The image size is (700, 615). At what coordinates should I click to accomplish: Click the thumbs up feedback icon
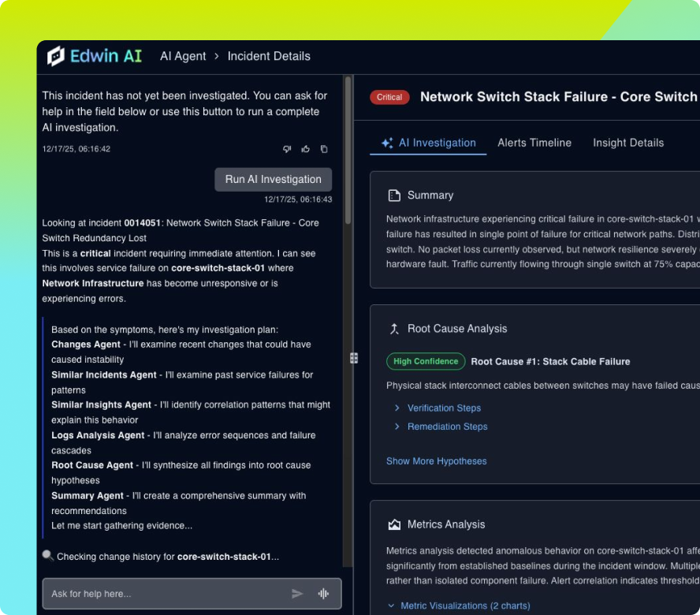305,149
